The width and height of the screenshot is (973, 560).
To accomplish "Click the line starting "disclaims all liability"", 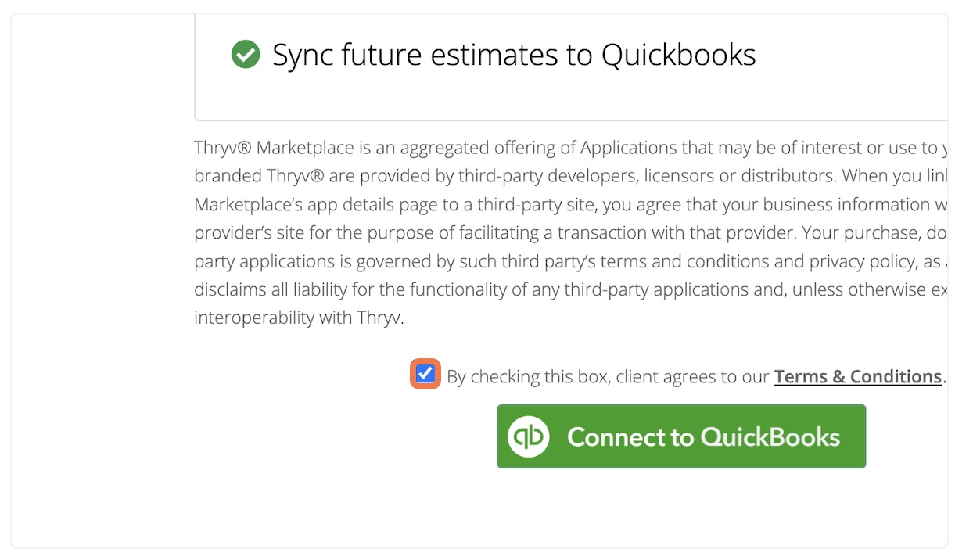I will pos(571,289).
